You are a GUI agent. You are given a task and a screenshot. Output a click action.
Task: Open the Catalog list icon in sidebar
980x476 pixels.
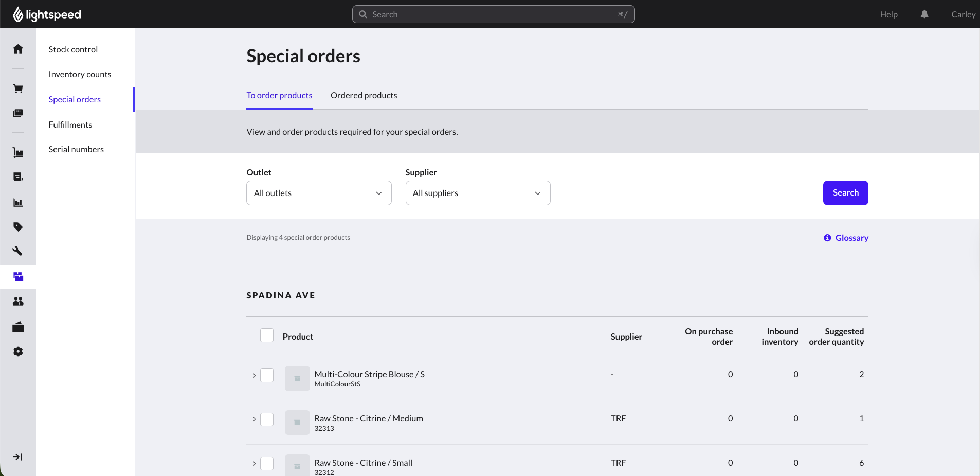(x=18, y=177)
